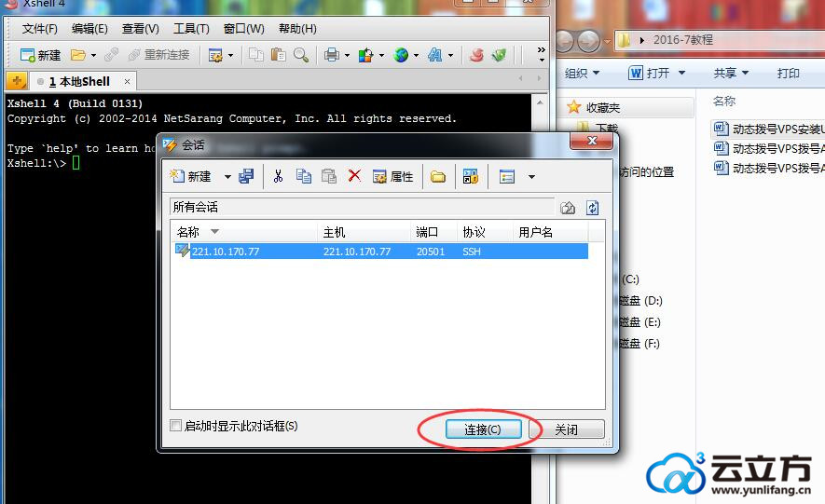Screen dimensions: 825x504
Task: Click port value 20501 in the session row
Action: [431, 252]
